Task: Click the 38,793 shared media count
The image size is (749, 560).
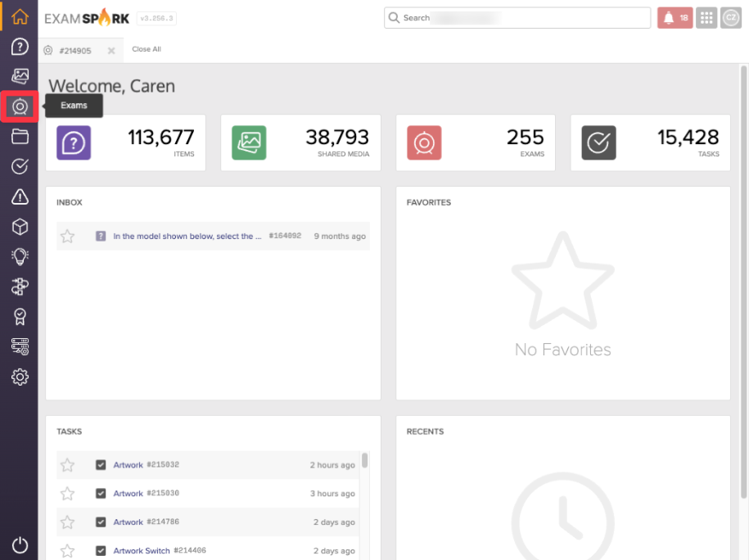Action: tap(337, 137)
